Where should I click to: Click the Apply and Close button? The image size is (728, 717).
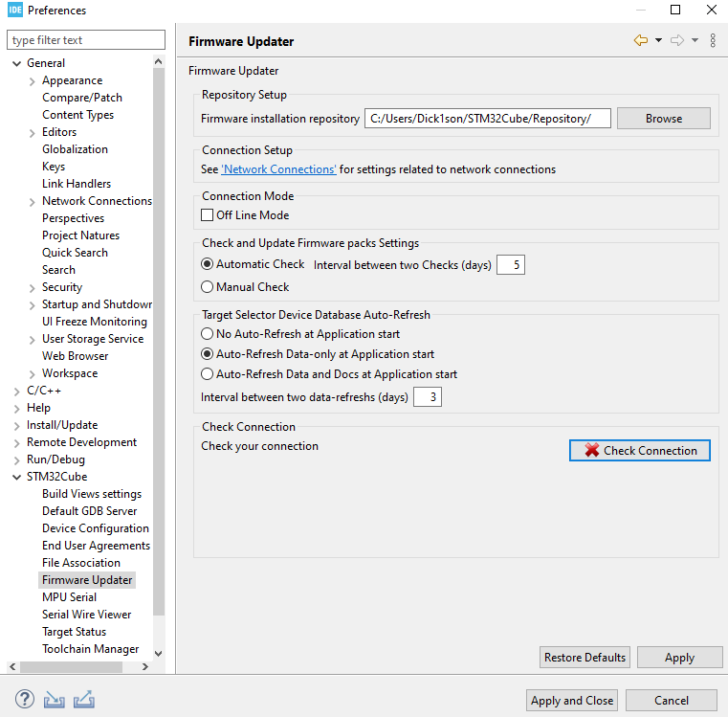(572, 700)
